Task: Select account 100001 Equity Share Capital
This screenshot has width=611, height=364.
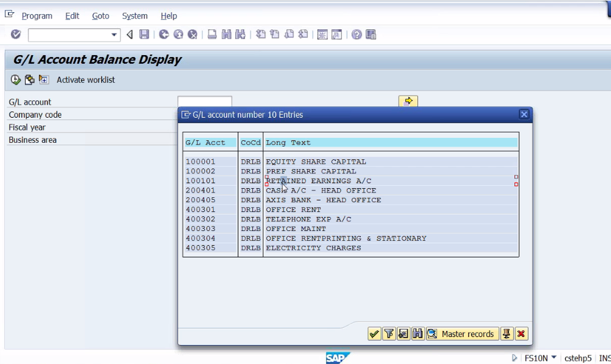Action: pos(351,162)
